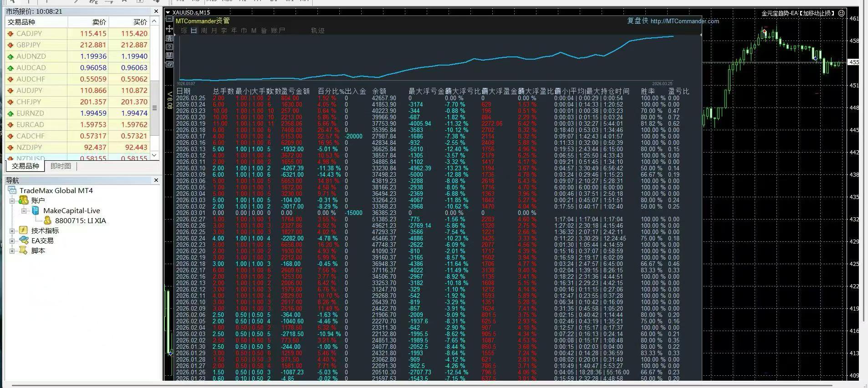The image size is (868, 388).
Task: Click the market watch scroll up arrow
Action: point(155,21)
